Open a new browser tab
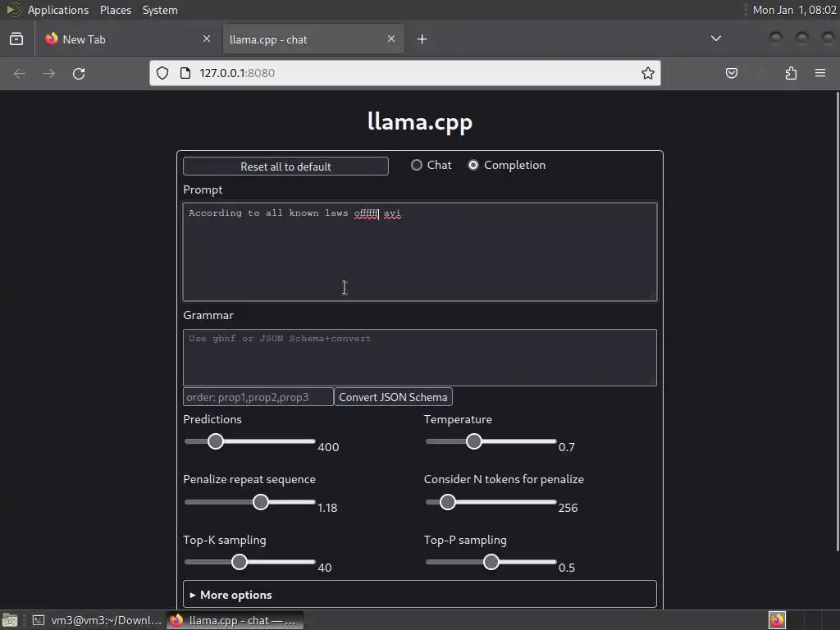 pos(422,39)
